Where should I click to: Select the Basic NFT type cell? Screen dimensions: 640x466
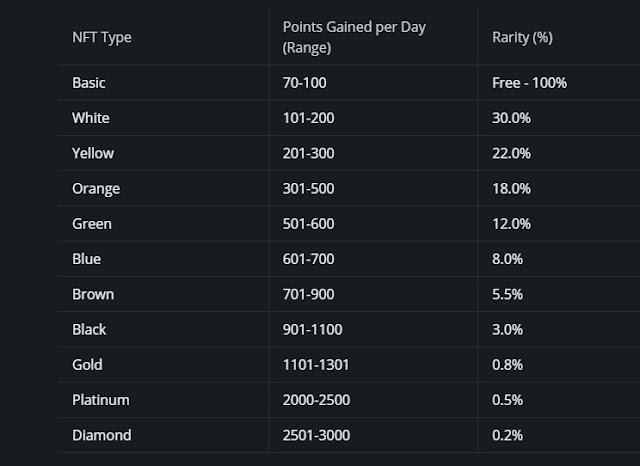pos(89,83)
